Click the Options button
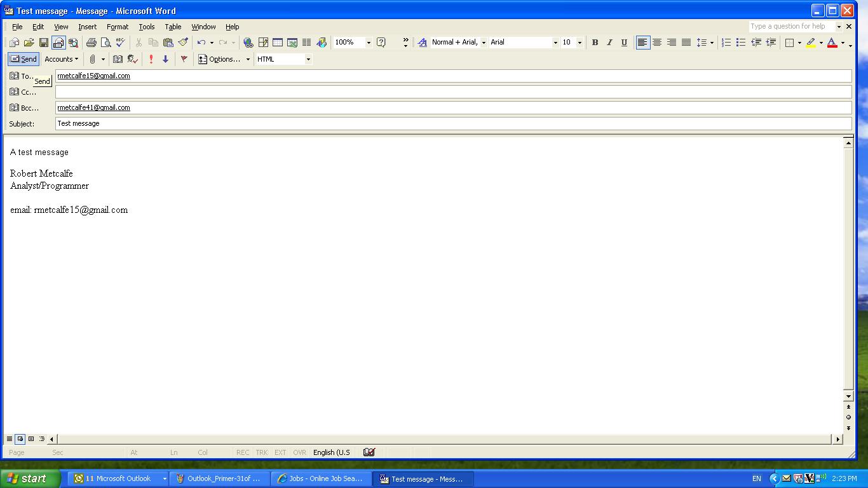868x488 pixels. pyautogui.click(x=220, y=59)
